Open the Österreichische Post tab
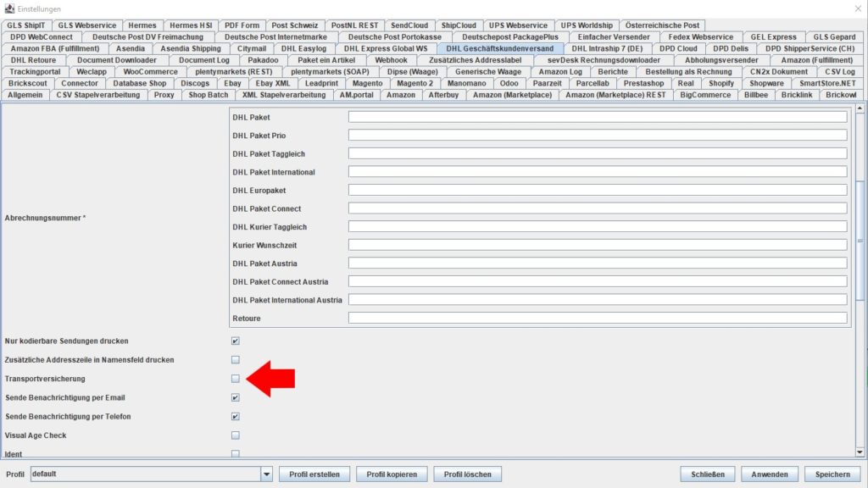This screenshot has width=868, height=488. pos(662,25)
